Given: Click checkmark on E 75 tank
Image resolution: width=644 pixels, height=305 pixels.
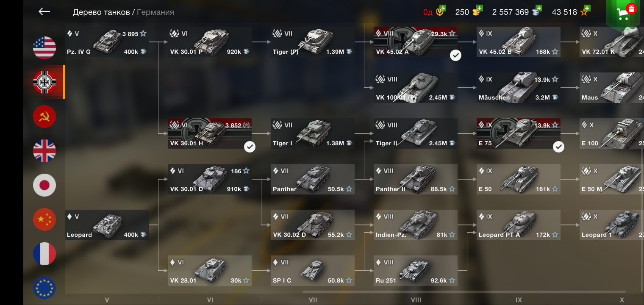Looking at the screenshot, I should coord(559,147).
